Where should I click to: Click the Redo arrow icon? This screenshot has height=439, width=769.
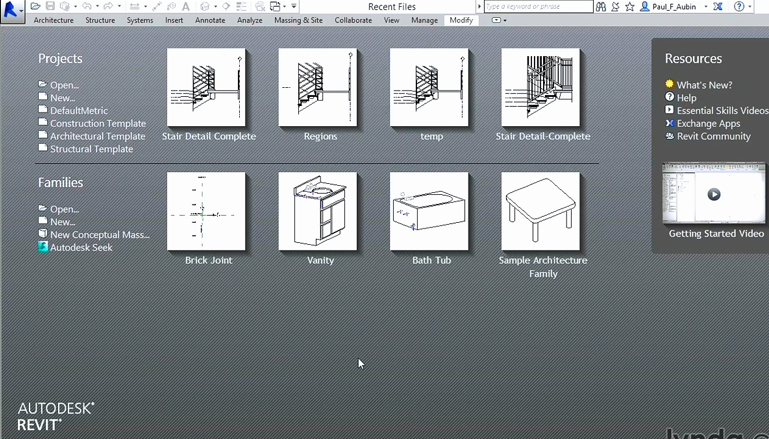pos(108,6)
